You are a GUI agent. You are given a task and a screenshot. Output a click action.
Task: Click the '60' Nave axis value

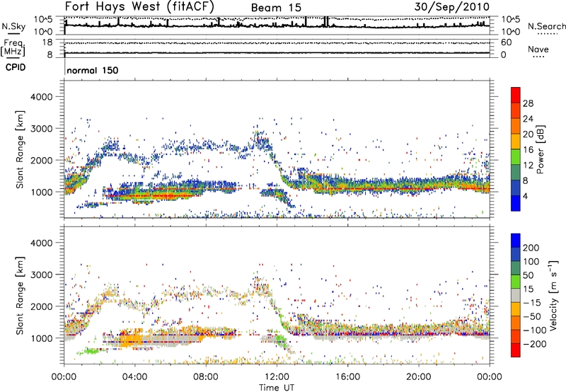coord(506,42)
